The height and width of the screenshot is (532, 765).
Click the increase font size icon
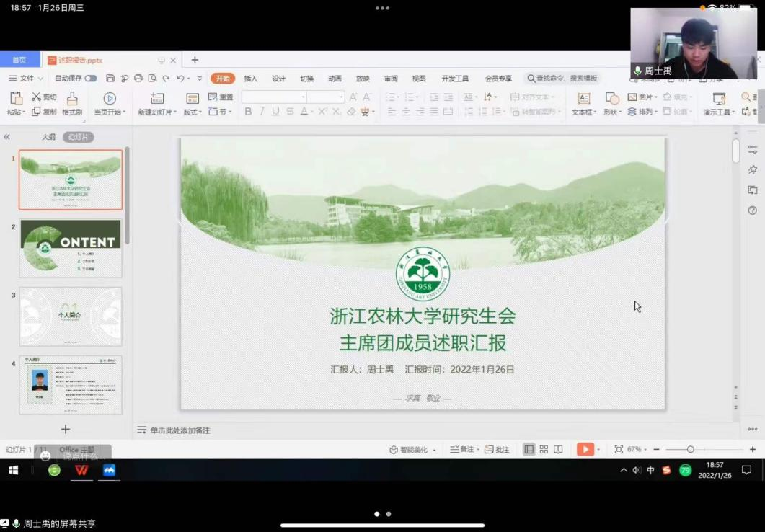tap(353, 97)
